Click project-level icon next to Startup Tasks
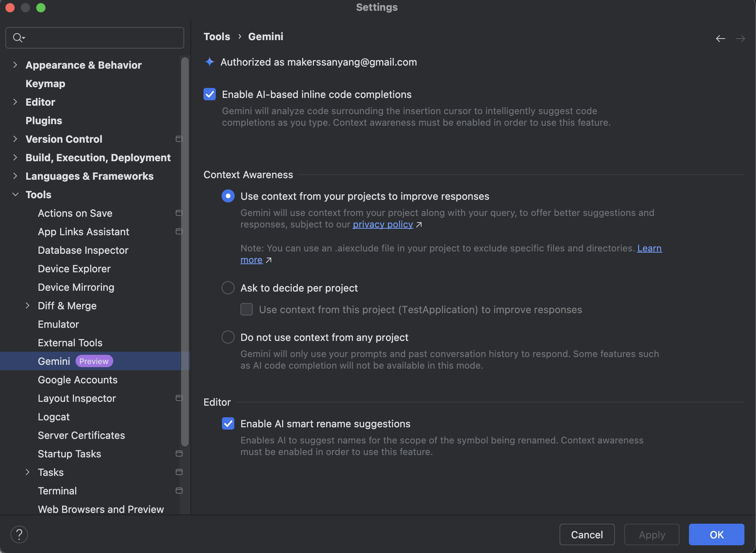Image resolution: width=756 pixels, height=553 pixels. pyautogui.click(x=179, y=454)
